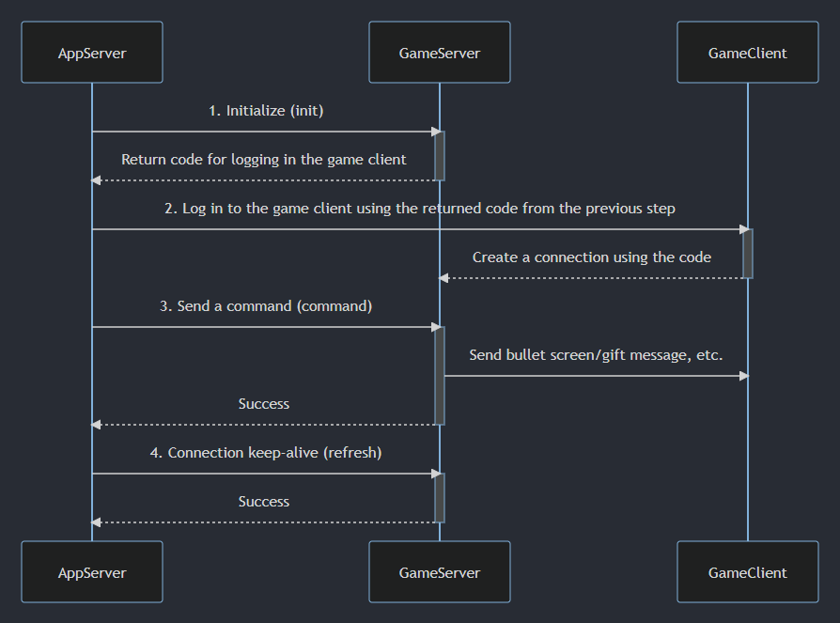Click GameServer activation bar for the command step
Image resolution: width=840 pixels, height=623 pixels.
(x=440, y=376)
